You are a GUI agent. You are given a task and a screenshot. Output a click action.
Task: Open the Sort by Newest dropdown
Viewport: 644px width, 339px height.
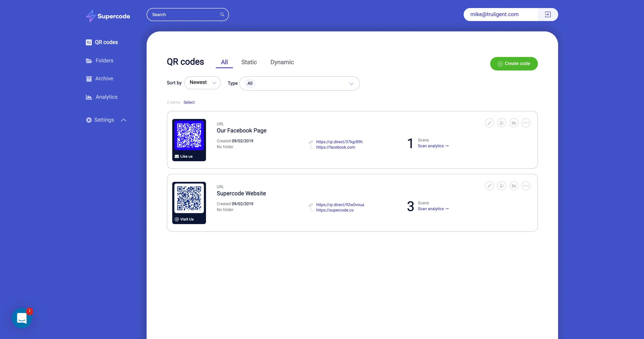tap(203, 83)
